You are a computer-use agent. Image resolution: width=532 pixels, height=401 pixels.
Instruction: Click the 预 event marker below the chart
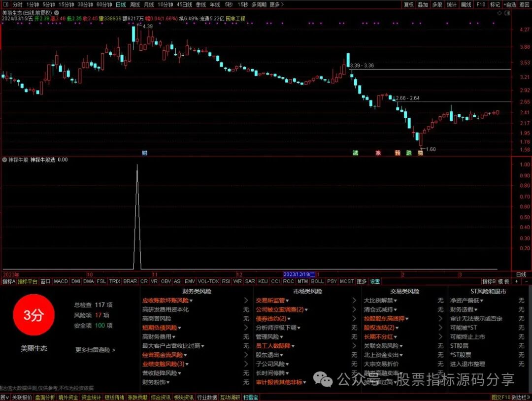coord(398,153)
